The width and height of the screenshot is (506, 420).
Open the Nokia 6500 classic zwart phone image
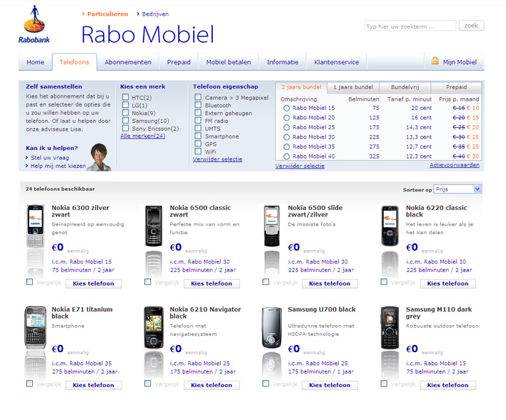154,226
